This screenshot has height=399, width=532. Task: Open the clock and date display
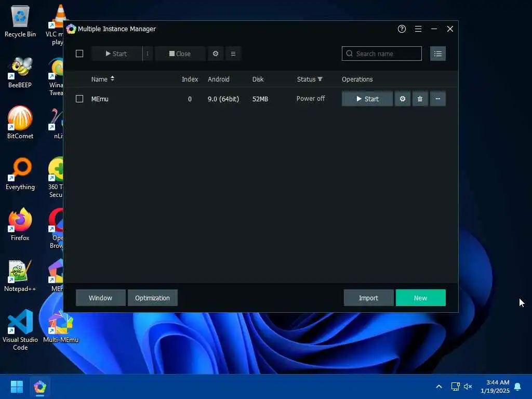pos(495,387)
